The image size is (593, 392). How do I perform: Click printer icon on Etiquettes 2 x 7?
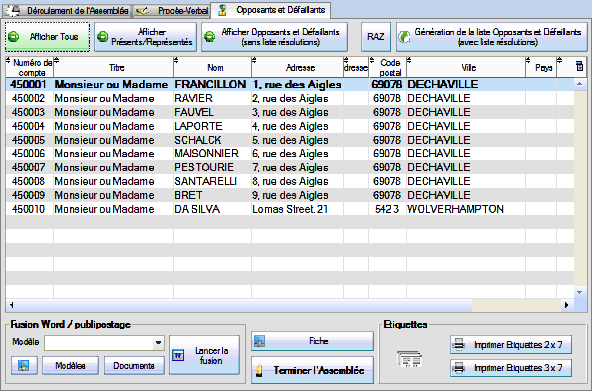pos(459,345)
